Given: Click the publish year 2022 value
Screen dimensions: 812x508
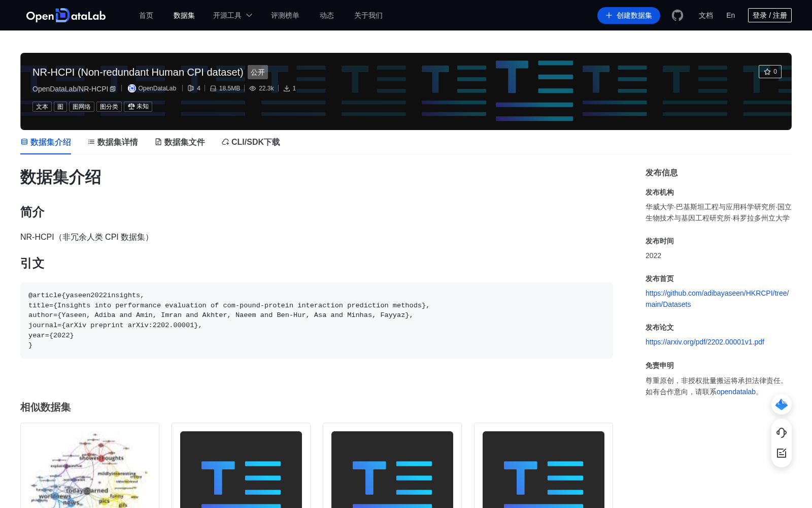Looking at the screenshot, I should [653, 256].
